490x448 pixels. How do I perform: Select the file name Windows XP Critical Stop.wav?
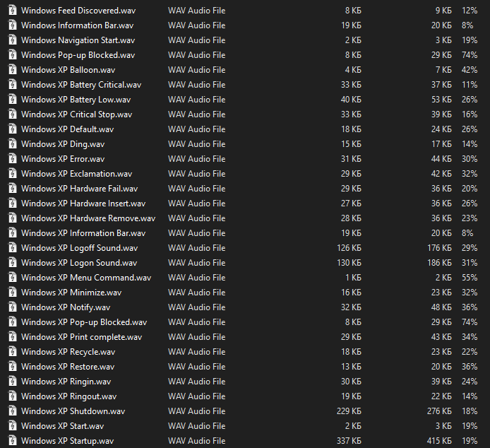point(76,114)
